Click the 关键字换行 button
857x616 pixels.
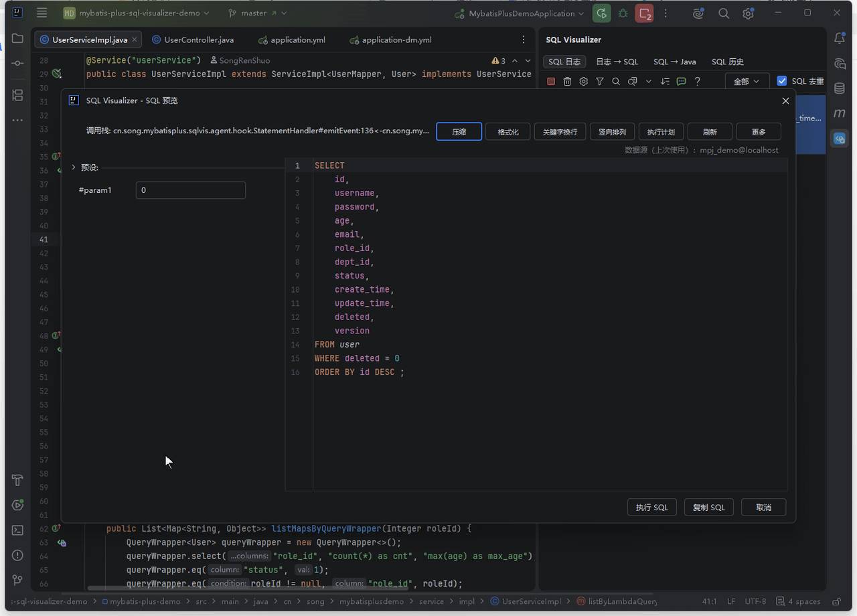[x=560, y=132]
